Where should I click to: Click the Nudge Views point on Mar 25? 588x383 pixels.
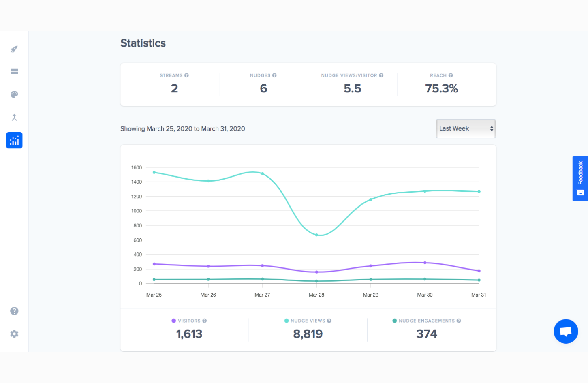[x=154, y=172]
